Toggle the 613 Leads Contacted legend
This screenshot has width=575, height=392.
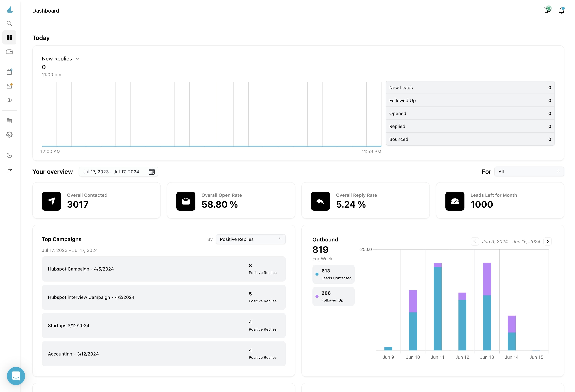[x=334, y=274]
